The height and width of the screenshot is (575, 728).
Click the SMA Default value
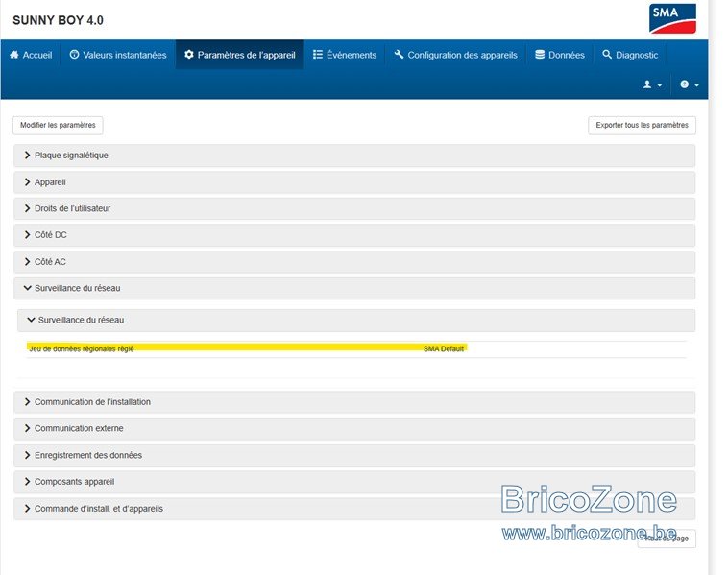coord(444,349)
